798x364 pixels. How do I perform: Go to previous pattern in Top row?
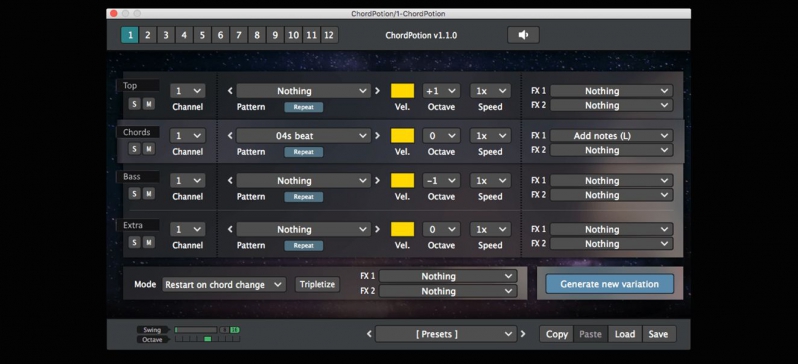[230, 91]
